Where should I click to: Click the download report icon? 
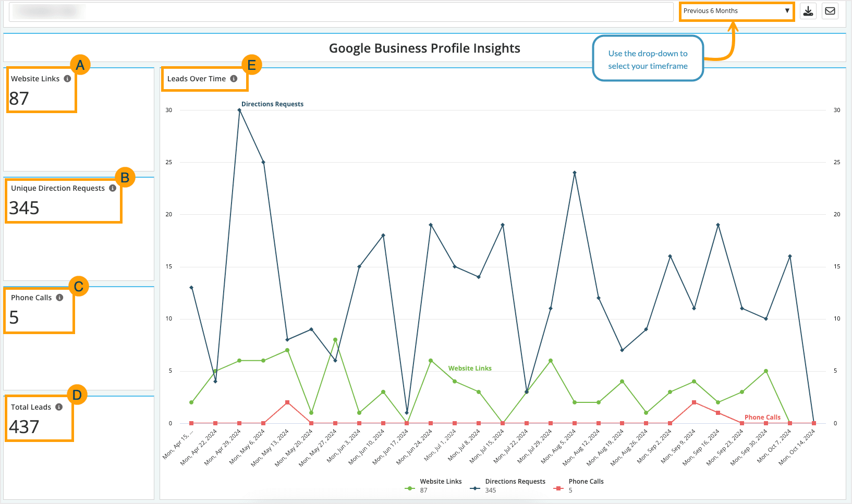[x=808, y=10]
